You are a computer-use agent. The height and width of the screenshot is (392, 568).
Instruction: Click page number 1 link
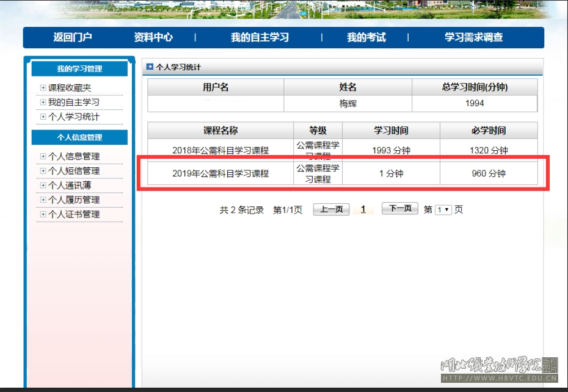(363, 209)
